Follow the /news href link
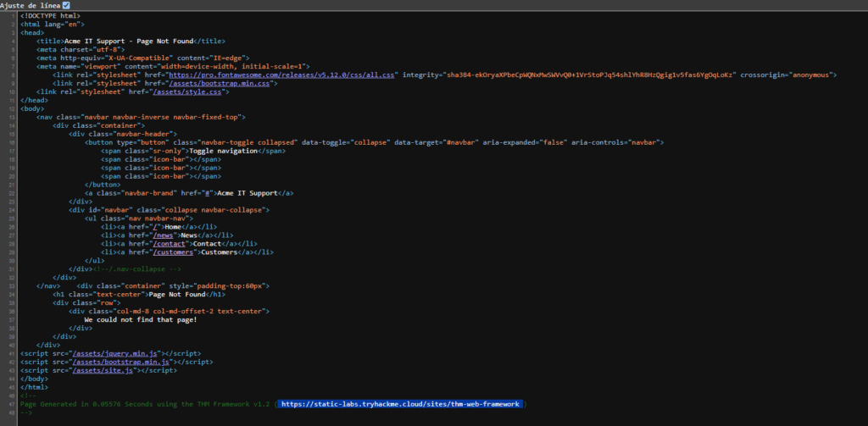This screenshot has width=868, height=426. 163,235
